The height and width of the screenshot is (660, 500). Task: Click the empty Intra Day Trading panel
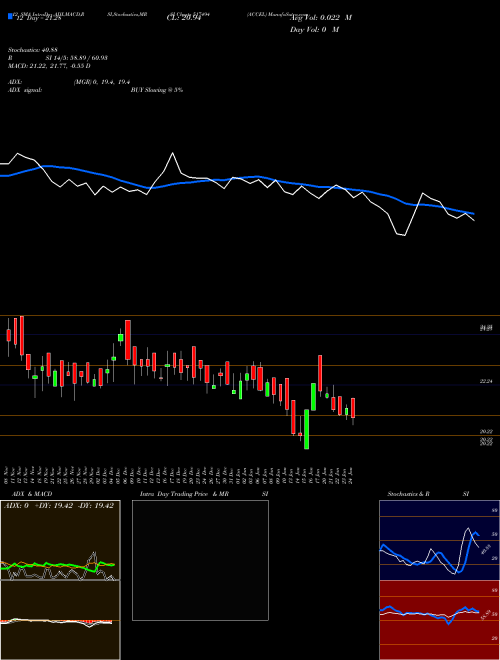click(x=200, y=560)
